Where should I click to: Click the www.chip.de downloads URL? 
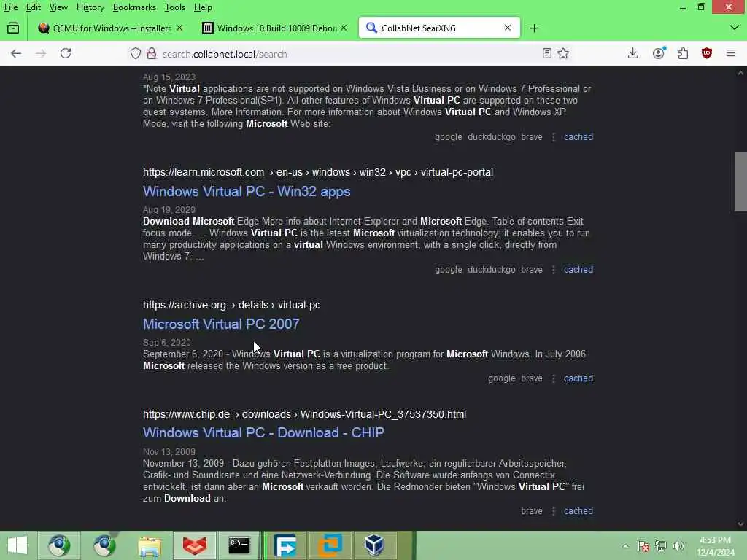304,414
